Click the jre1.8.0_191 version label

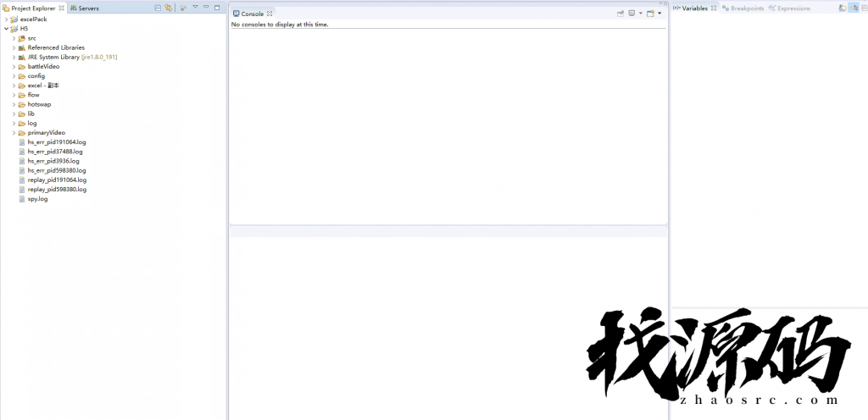point(99,57)
